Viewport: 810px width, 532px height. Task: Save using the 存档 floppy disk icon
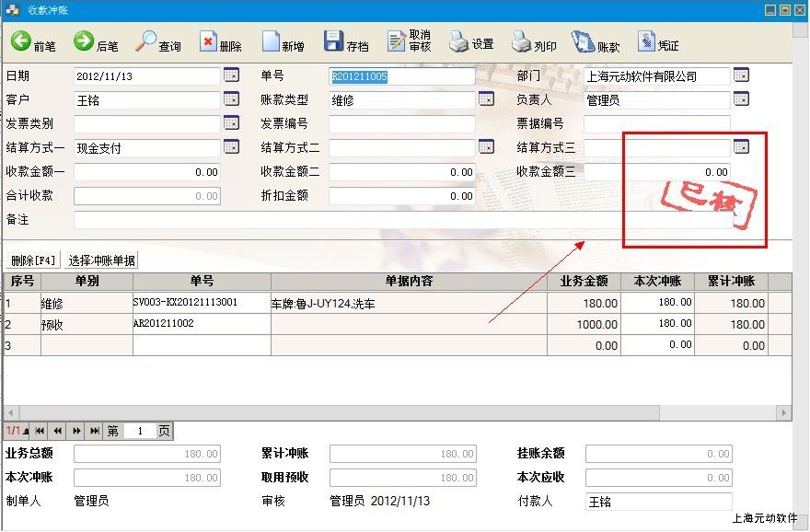pos(333,42)
